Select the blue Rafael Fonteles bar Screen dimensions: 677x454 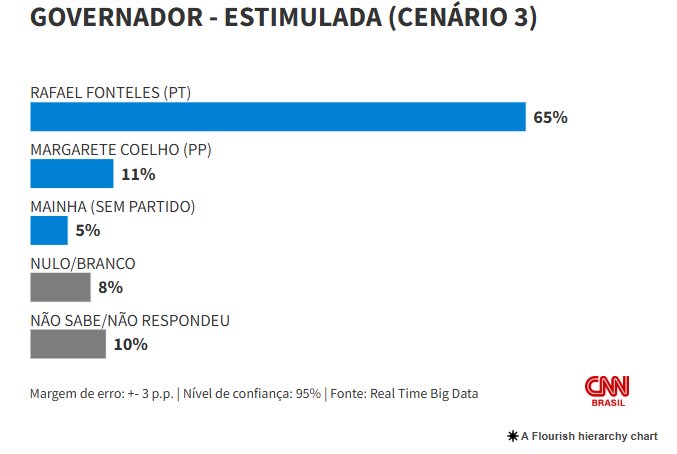point(278,117)
